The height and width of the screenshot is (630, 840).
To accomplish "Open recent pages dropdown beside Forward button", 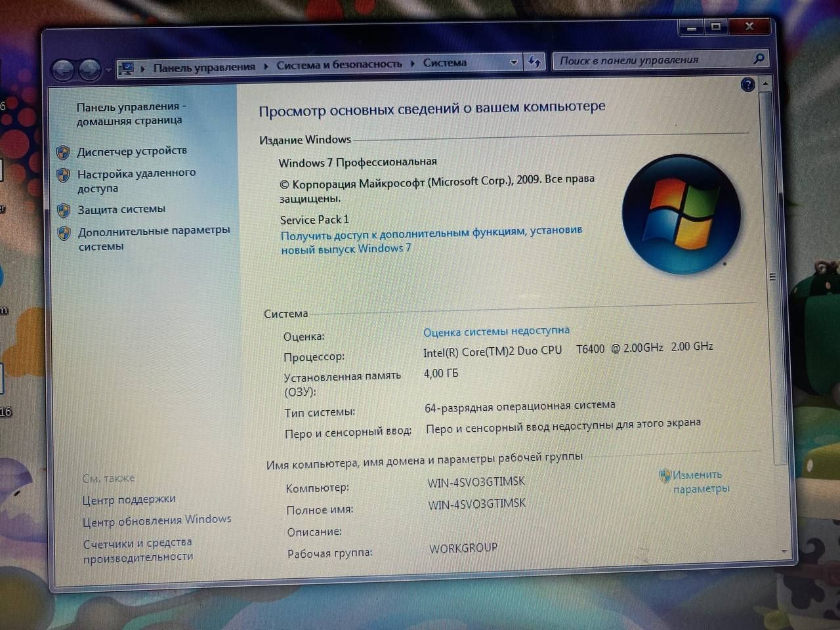I will pyautogui.click(x=108, y=70).
